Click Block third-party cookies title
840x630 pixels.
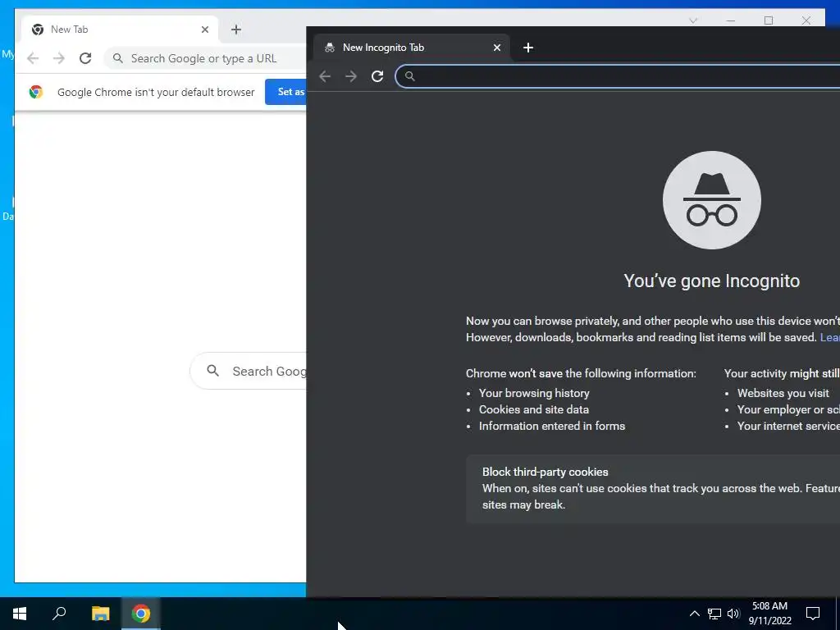545,472
